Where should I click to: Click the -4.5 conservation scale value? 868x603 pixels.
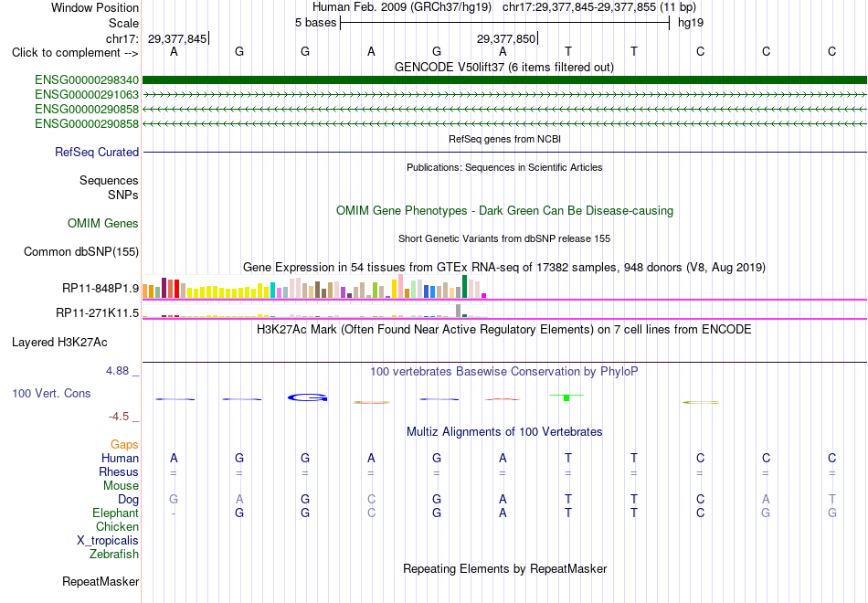(x=119, y=417)
